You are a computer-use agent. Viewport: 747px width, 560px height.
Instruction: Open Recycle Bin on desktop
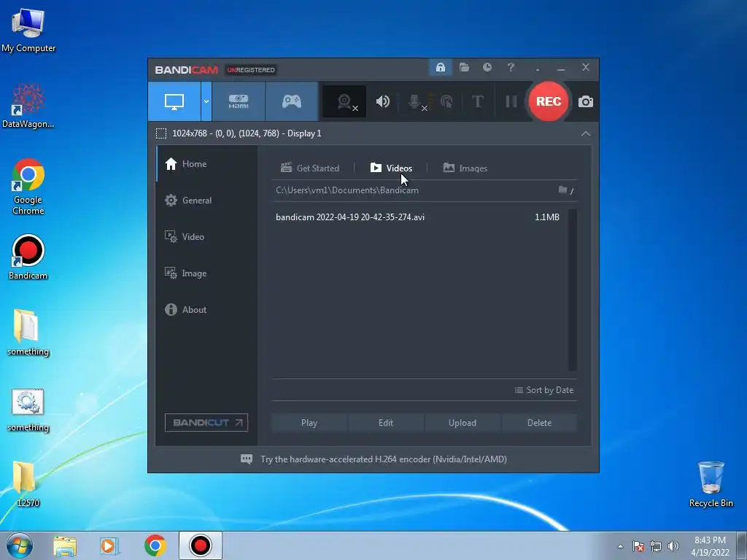click(x=711, y=484)
